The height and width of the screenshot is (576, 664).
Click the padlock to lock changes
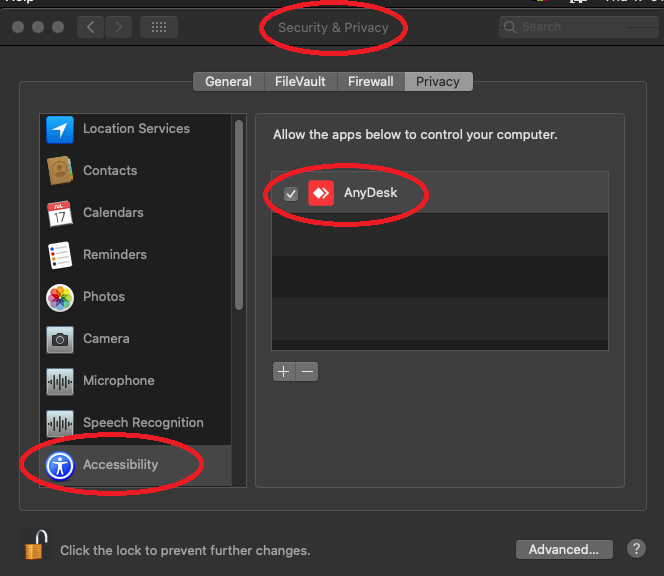36,545
